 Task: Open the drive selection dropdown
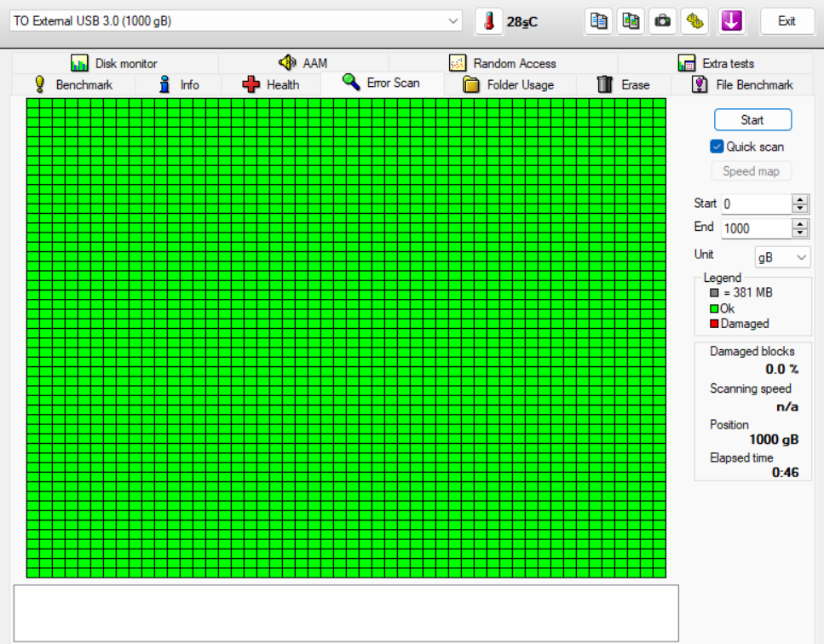click(236, 21)
